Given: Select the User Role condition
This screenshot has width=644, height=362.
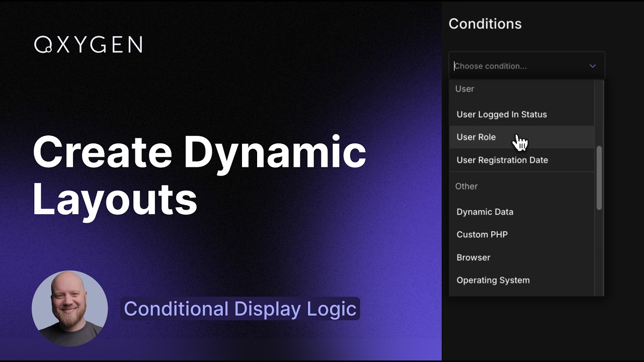Looking at the screenshot, I should [521, 137].
